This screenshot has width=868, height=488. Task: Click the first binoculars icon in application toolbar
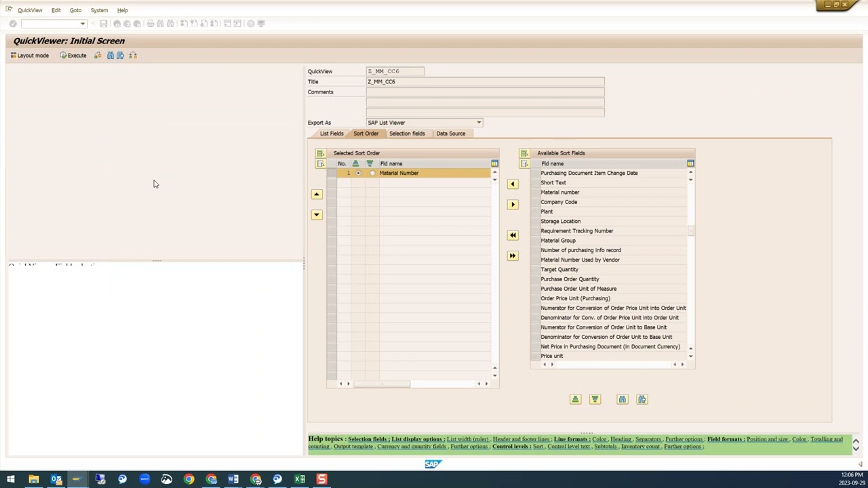tap(111, 56)
